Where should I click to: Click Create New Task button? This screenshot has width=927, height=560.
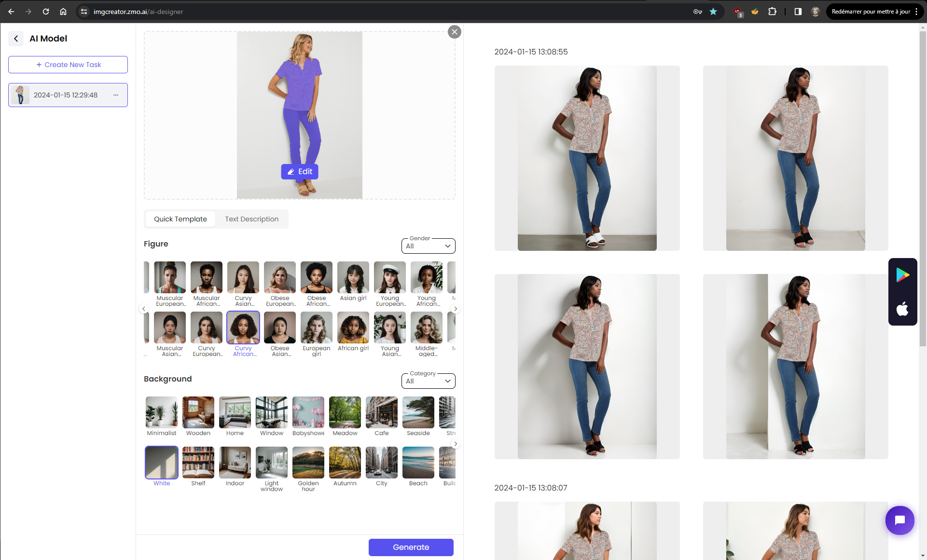(x=68, y=65)
